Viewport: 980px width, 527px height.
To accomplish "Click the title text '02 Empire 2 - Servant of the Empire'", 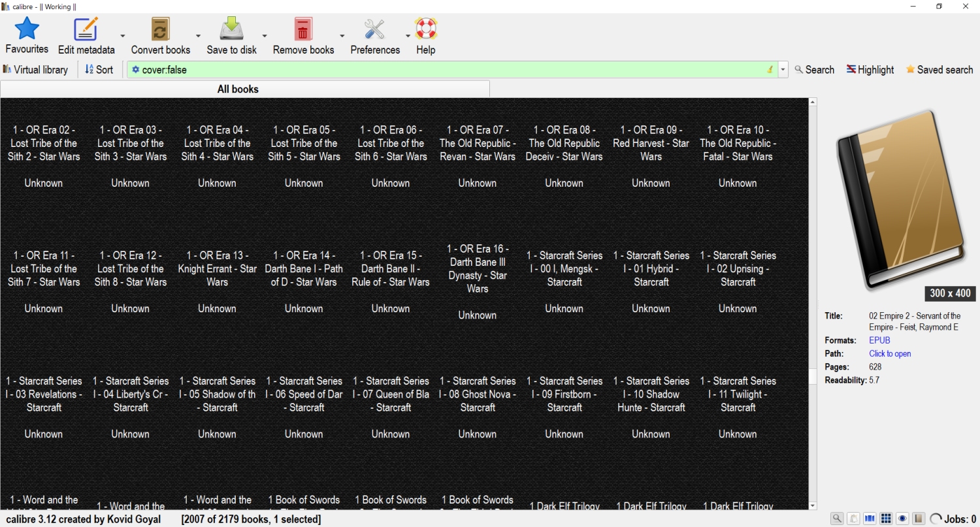I will click(915, 321).
